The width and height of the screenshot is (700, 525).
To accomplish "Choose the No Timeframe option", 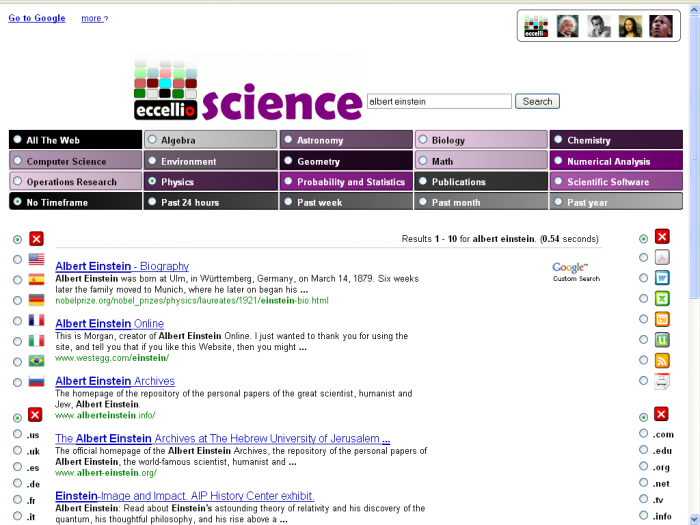I will [x=75, y=202].
